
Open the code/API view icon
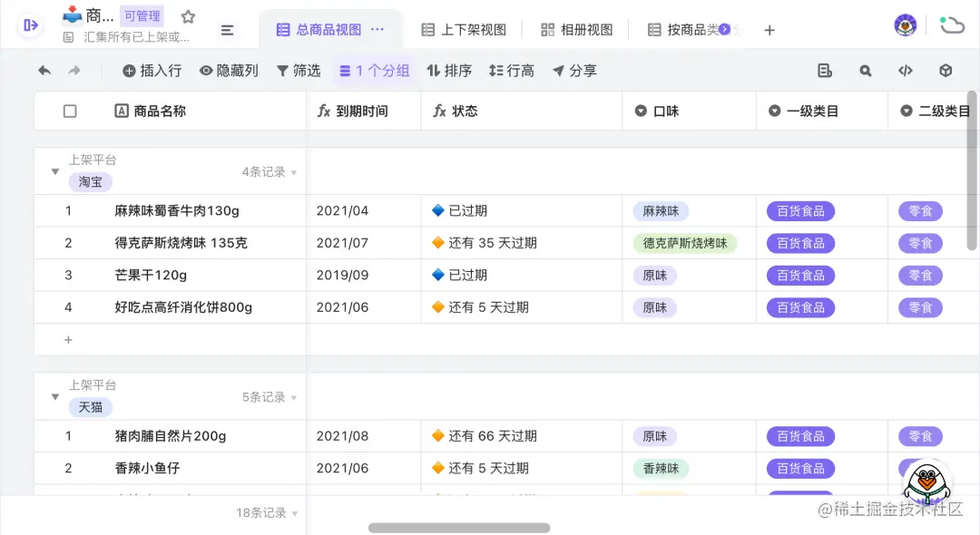tap(905, 70)
